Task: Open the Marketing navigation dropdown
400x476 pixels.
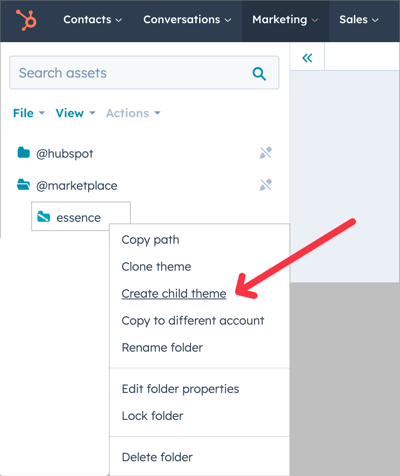Action: [285, 20]
